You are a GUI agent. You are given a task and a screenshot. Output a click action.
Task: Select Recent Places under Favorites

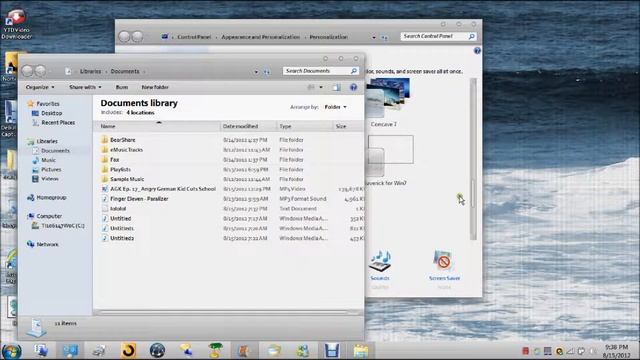(x=53, y=122)
